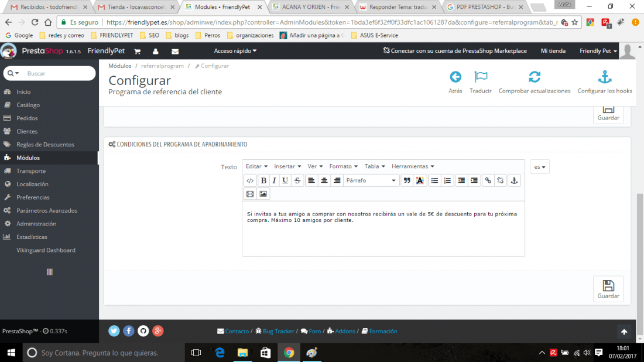Viewport: 644px width, 362px height.
Task: Open the Formato editor menu
Action: (343, 166)
